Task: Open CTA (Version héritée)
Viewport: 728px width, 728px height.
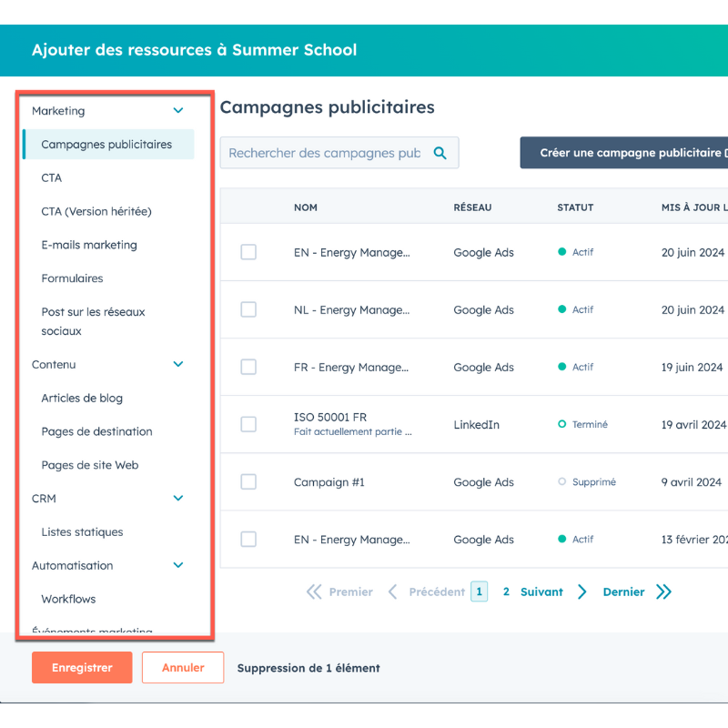Action: [96, 211]
